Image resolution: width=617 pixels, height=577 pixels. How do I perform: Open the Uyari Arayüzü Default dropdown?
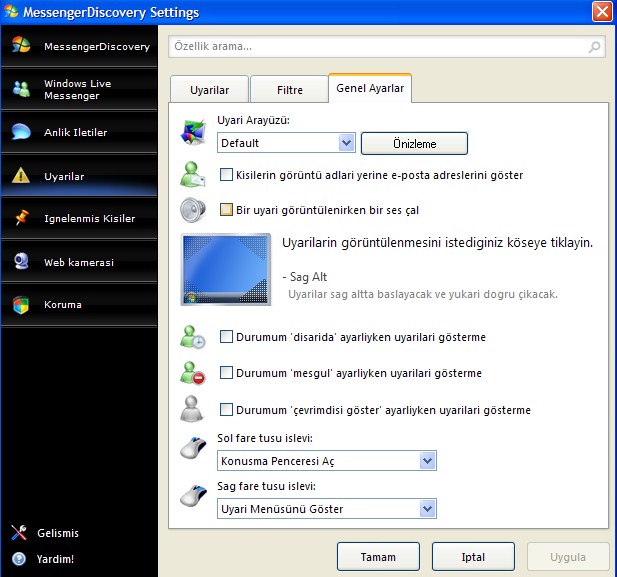tap(286, 143)
